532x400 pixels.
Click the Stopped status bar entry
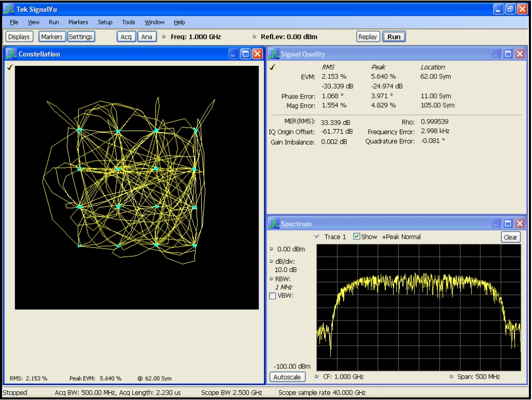[15, 393]
